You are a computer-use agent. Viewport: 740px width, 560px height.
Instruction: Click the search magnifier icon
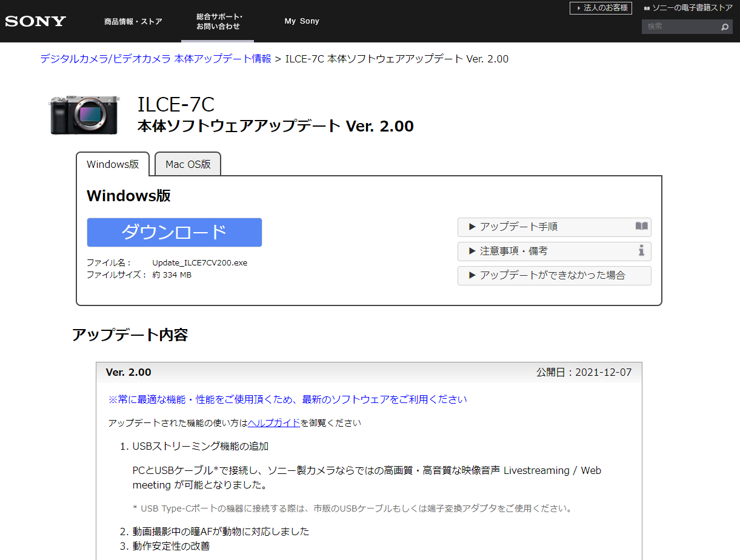click(x=724, y=27)
